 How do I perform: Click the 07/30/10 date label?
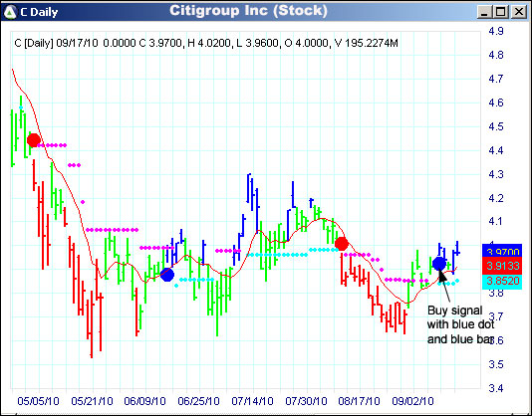[x=306, y=401]
